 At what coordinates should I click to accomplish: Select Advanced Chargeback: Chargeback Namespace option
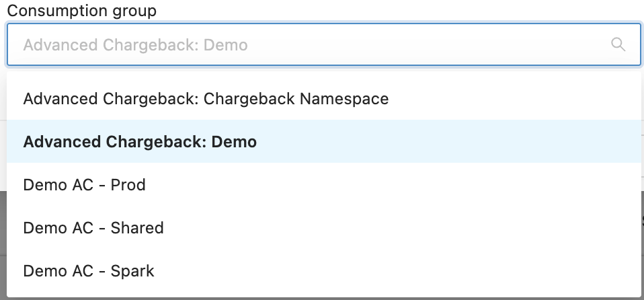pos(206,99)
